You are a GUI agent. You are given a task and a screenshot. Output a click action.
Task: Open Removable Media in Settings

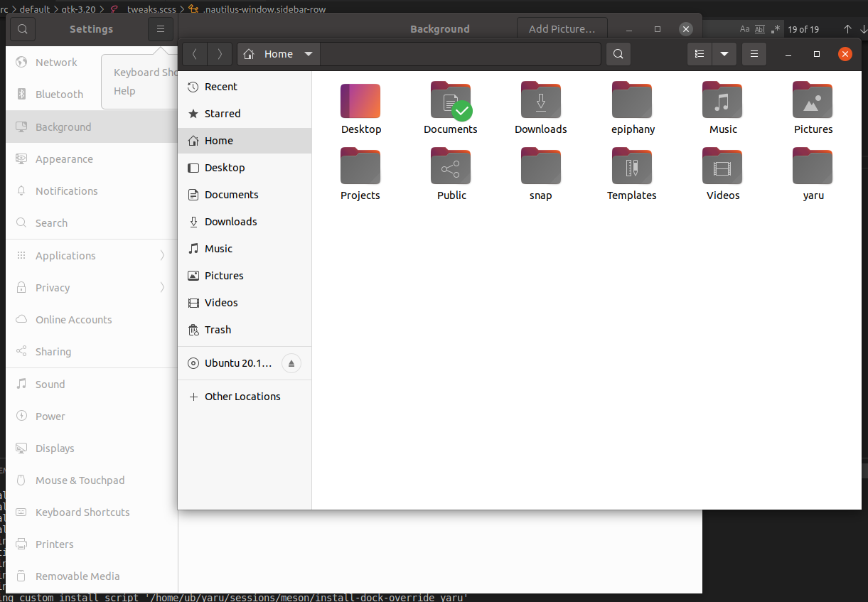(x=92, y=576)
